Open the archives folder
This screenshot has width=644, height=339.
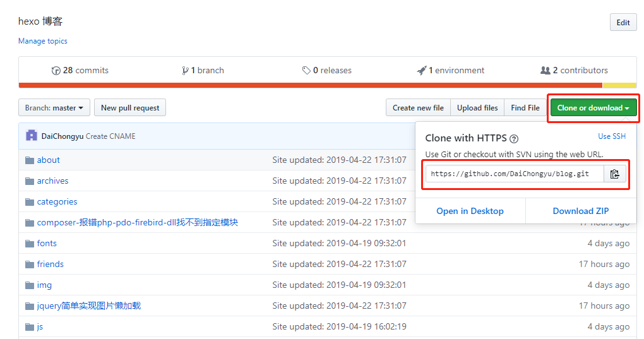pos(52,181)
